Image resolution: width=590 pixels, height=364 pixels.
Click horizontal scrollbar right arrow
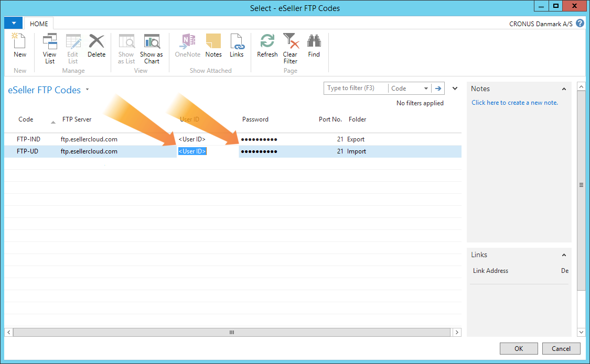[x=457, y=333]
